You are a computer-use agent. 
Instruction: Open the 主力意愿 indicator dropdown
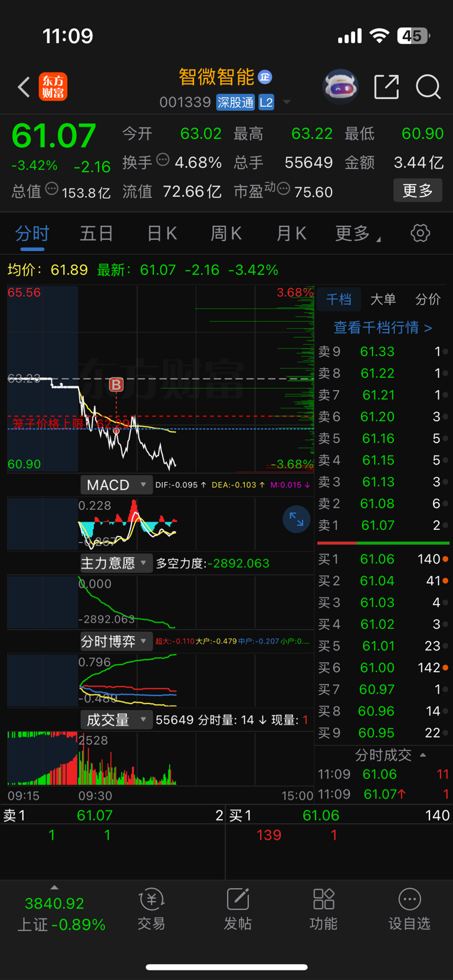[116, 563]
